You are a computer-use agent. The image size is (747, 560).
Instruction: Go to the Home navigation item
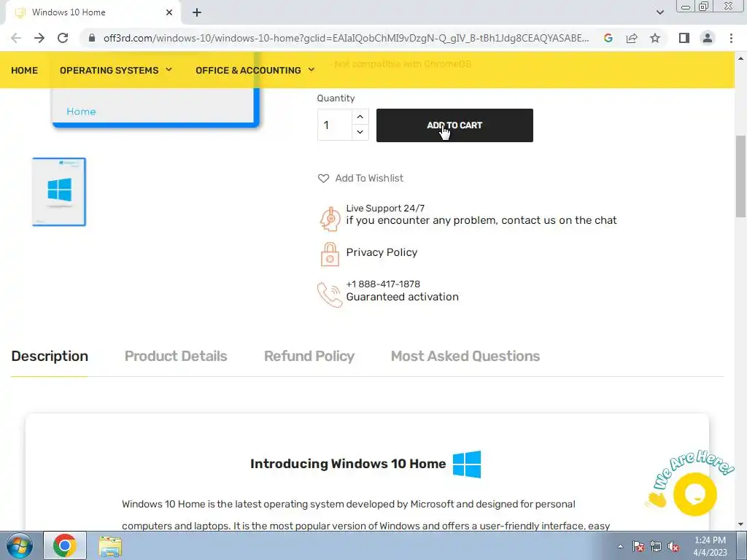(x=24, y=70)
